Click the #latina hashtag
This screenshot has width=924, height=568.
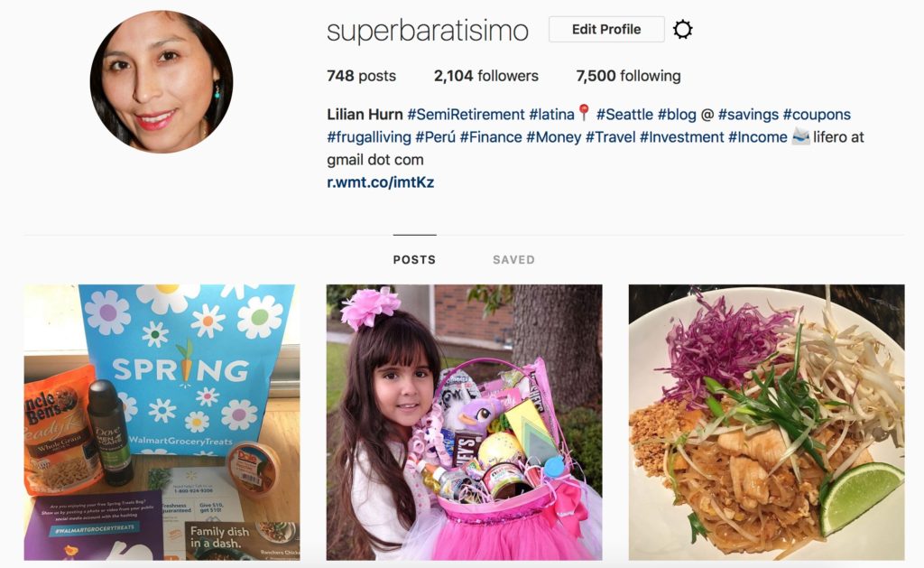[551, 115]
